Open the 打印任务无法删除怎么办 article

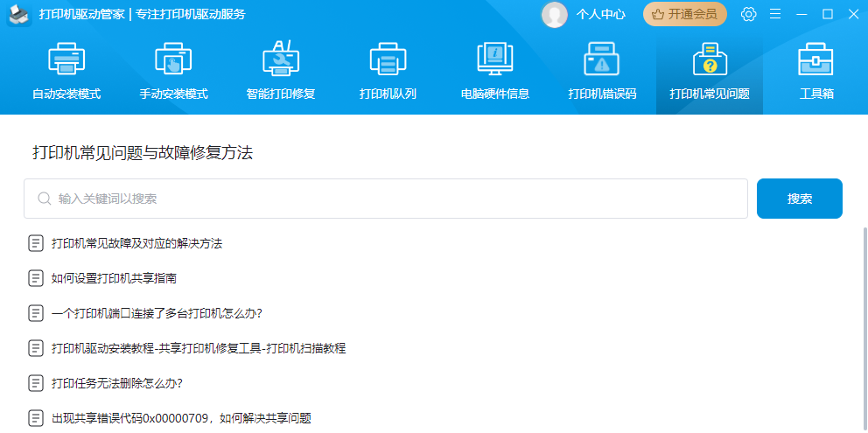(116, 383)
